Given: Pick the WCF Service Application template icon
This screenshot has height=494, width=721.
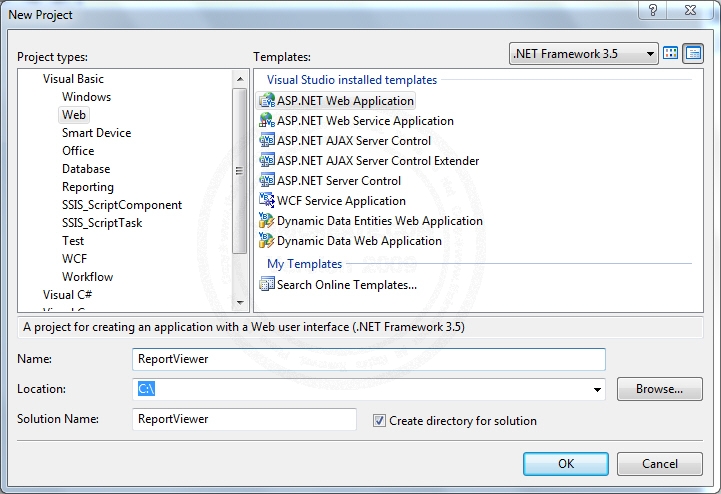Looking at the screenshot, I should [x=267, y=201].
